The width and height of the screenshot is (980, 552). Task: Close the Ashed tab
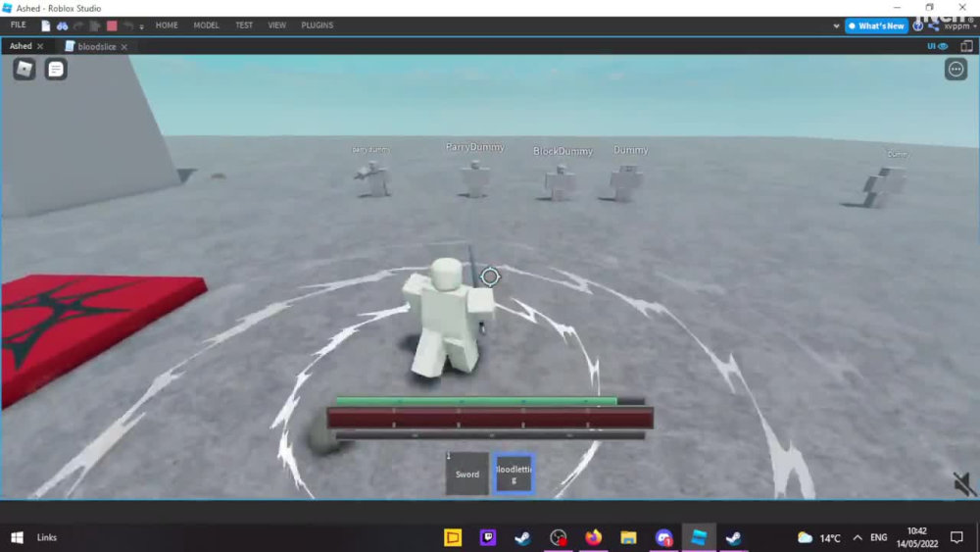click(x=40, y=46)
